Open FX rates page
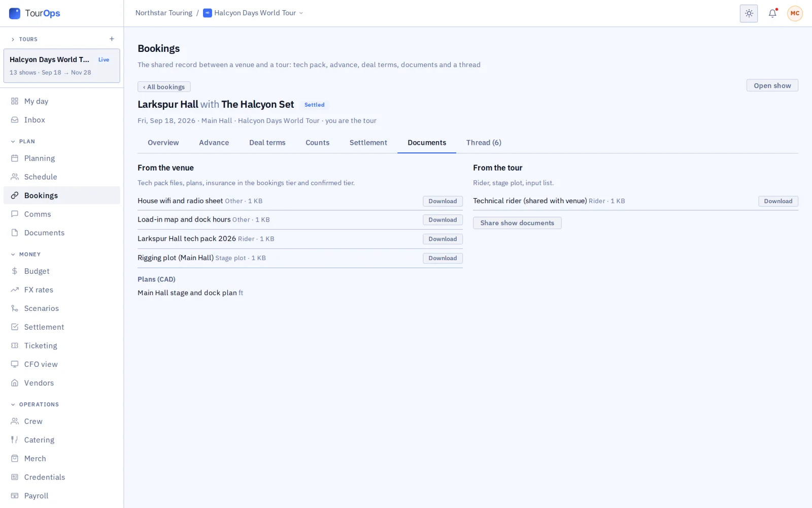The width and height of the screenshot is (812, 508). click(61, 290)
